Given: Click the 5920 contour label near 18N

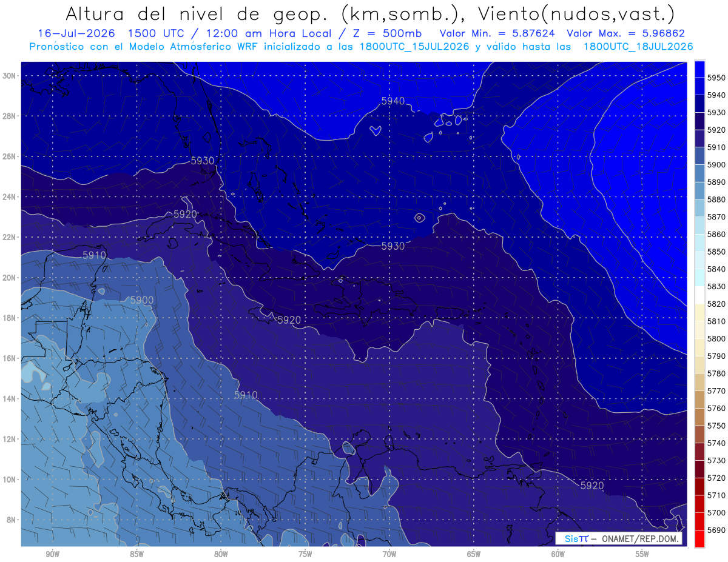Looking at the screenshot, I should pyautogui.click(x=289, y=319).
